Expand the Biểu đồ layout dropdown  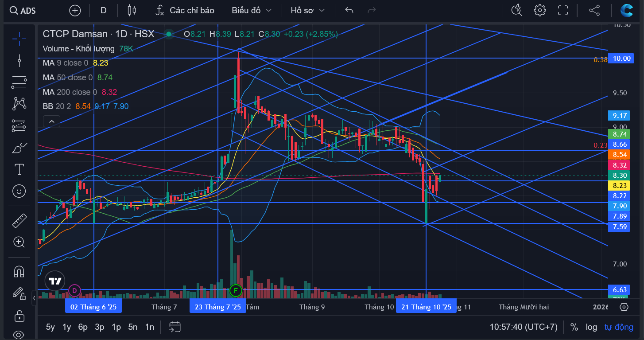coord(251,10)
